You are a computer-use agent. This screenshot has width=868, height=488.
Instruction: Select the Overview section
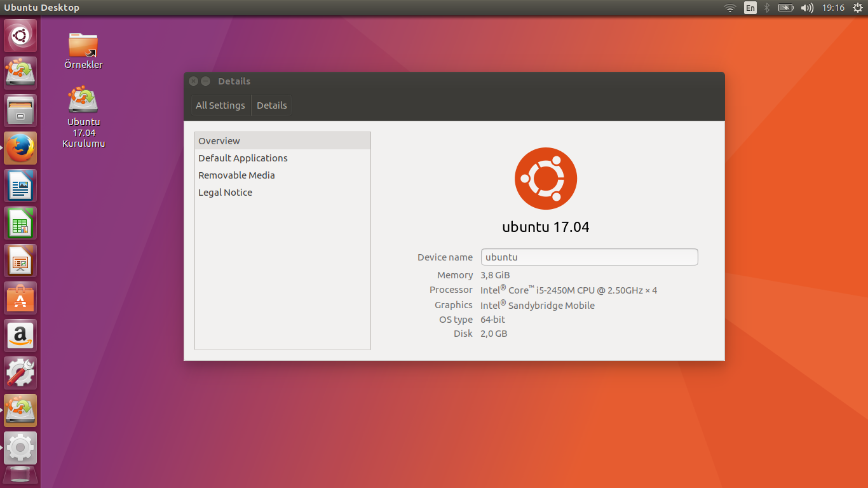click(x=283, y=141)
